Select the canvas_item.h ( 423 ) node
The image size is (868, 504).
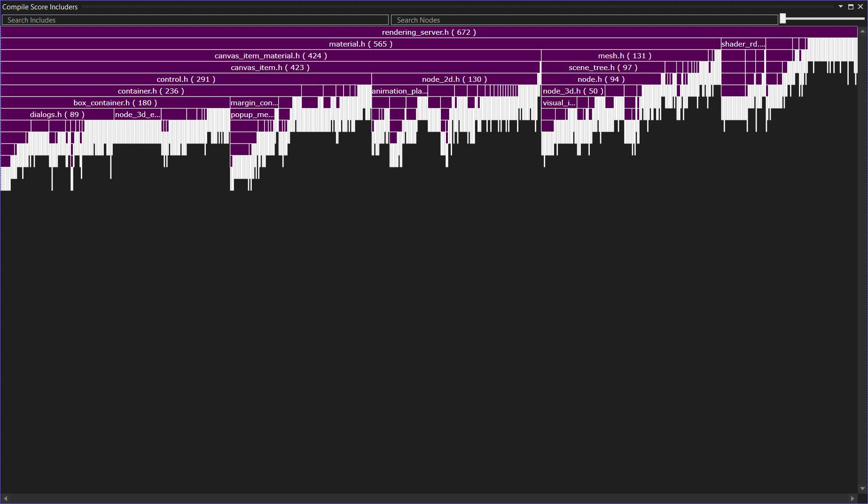pyautogui.click(x=270, y=67)
